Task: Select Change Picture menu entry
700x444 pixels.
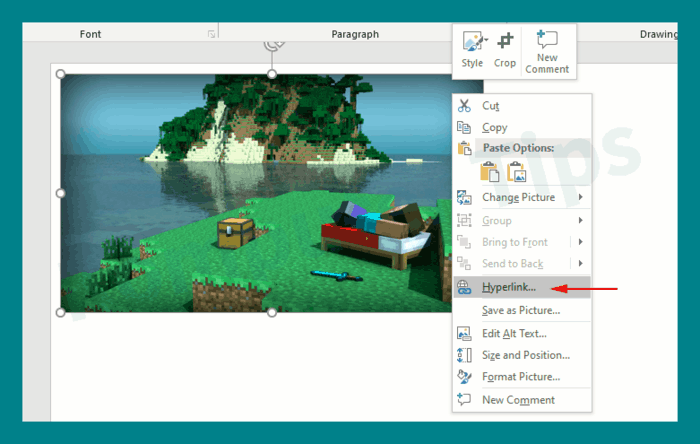Action: pyautogui.click(x=522, y=197)
